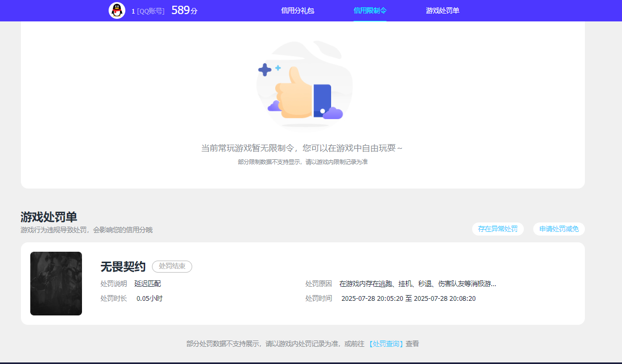Select the active 信用限制令 tab

[x=370, y=10]
